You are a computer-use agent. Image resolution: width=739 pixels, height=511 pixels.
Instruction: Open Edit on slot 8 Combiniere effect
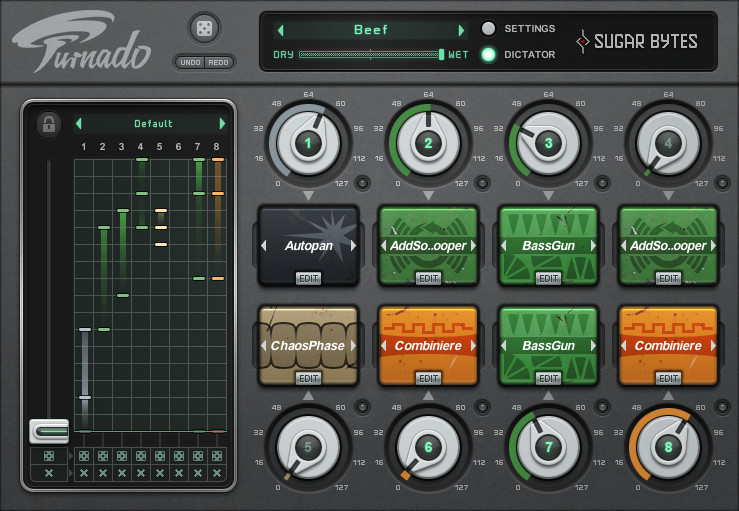(668, 379)
